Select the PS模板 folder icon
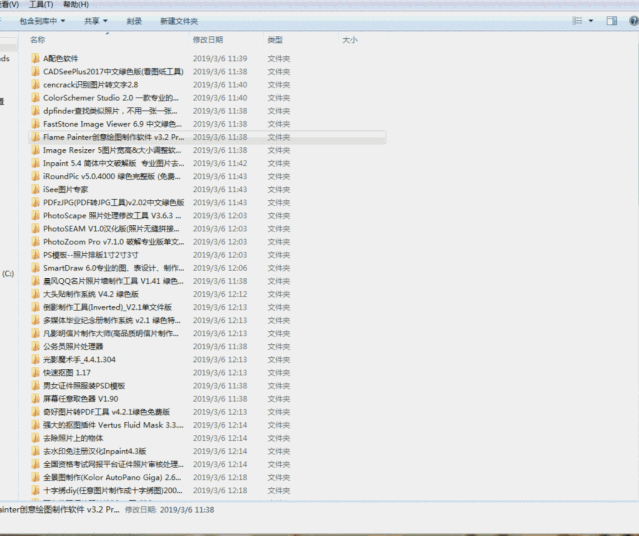639x536 pixels. (x=36, y=255)
